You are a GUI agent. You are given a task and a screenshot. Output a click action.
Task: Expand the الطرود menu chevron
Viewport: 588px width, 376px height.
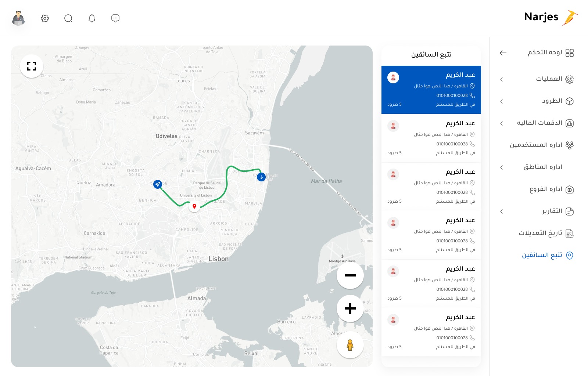coord(502,101)
